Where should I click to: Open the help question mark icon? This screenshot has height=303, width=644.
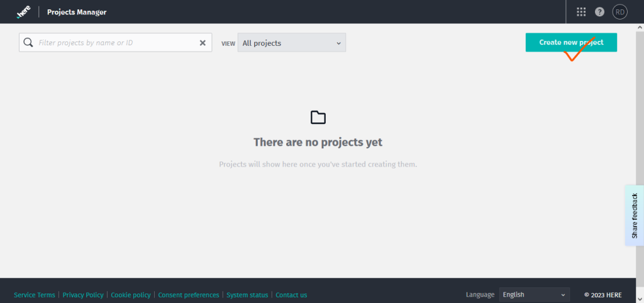(599, 12)
